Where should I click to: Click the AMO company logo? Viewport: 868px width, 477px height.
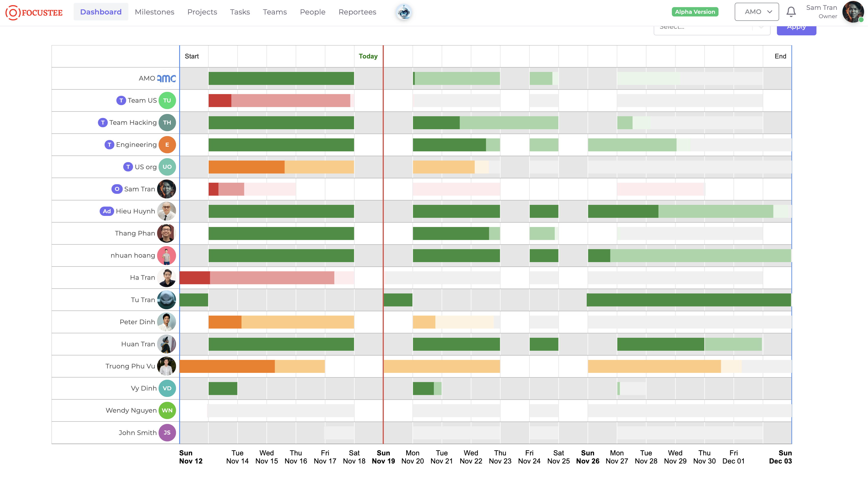tap(166, 79)
